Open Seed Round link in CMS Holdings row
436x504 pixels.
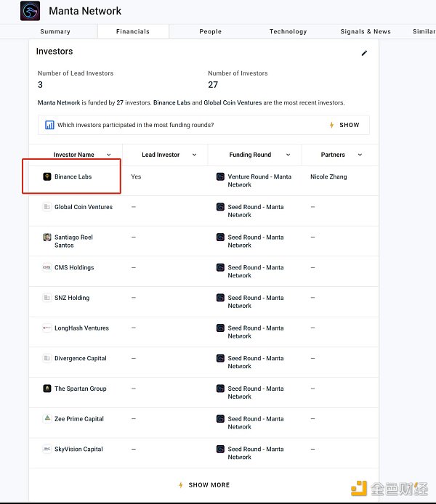(256, 272)
